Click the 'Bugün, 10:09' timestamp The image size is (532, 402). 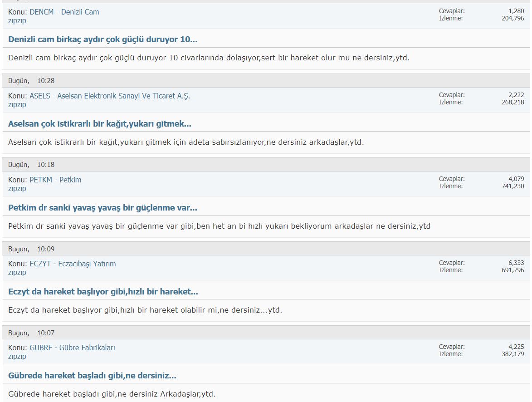tap(31, 249)
